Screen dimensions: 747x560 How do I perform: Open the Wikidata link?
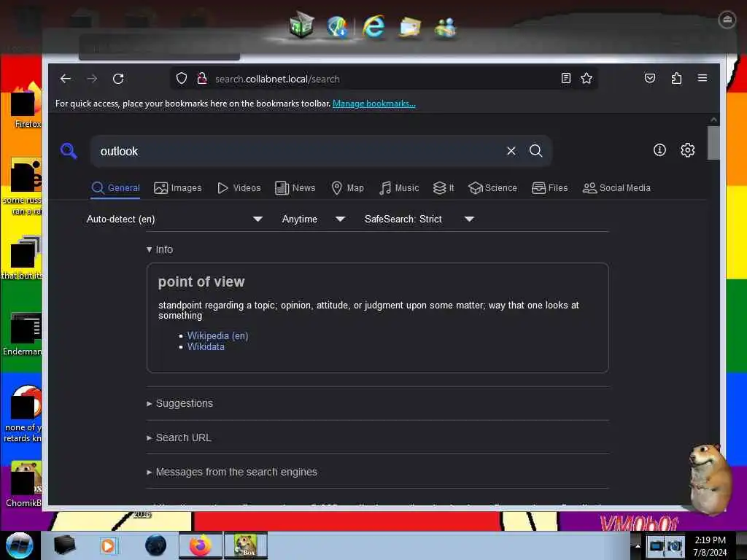click(206, 346)
